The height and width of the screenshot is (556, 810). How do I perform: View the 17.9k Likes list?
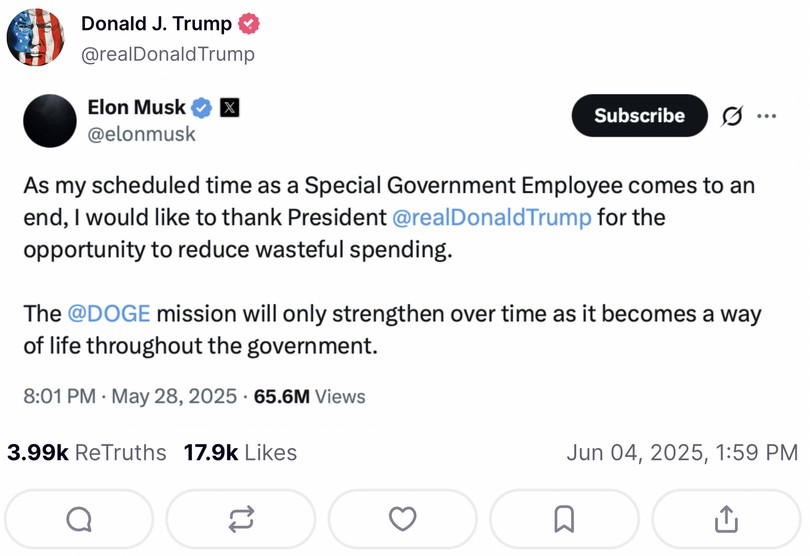(240, 453)
